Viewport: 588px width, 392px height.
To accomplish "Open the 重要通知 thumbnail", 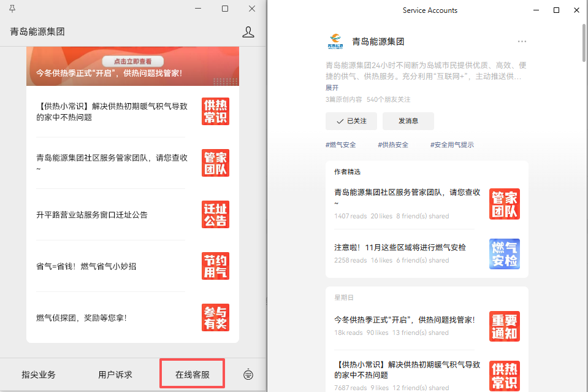I will point(505,326).
